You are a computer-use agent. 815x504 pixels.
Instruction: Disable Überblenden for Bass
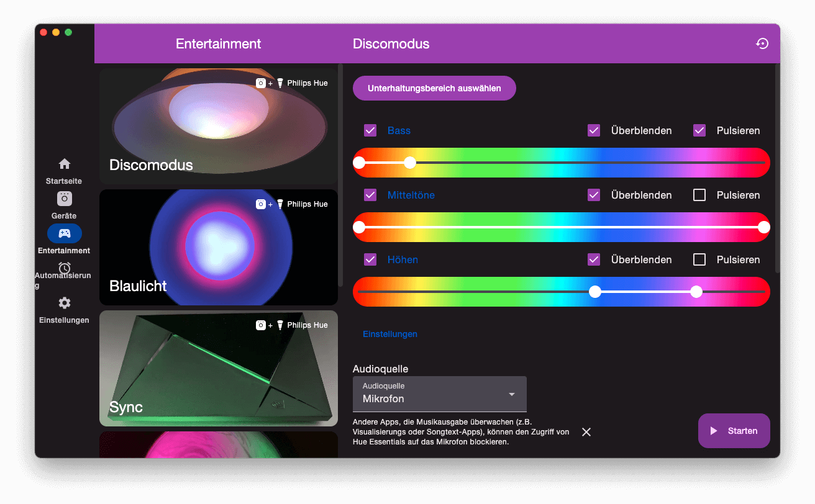(594, 130)
